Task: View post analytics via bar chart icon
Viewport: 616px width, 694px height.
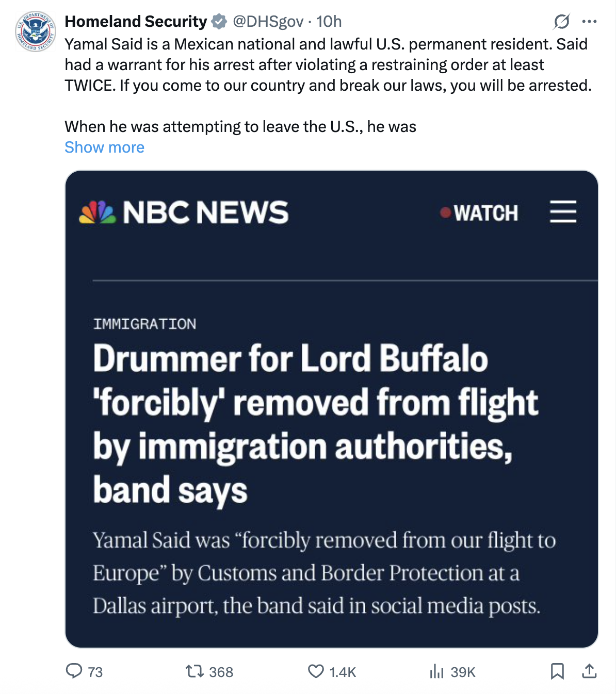Action: (436, 671)
